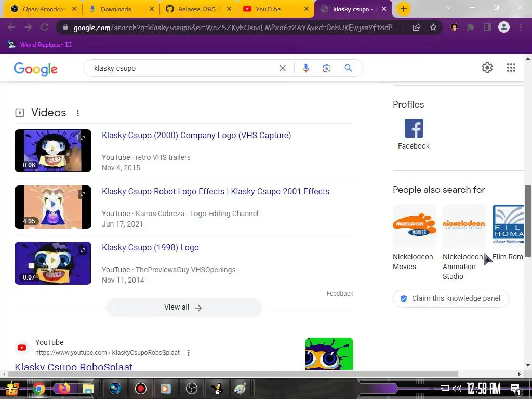Open the tab search chevron in title bar

pyautogui.click(x=448, y=7)
